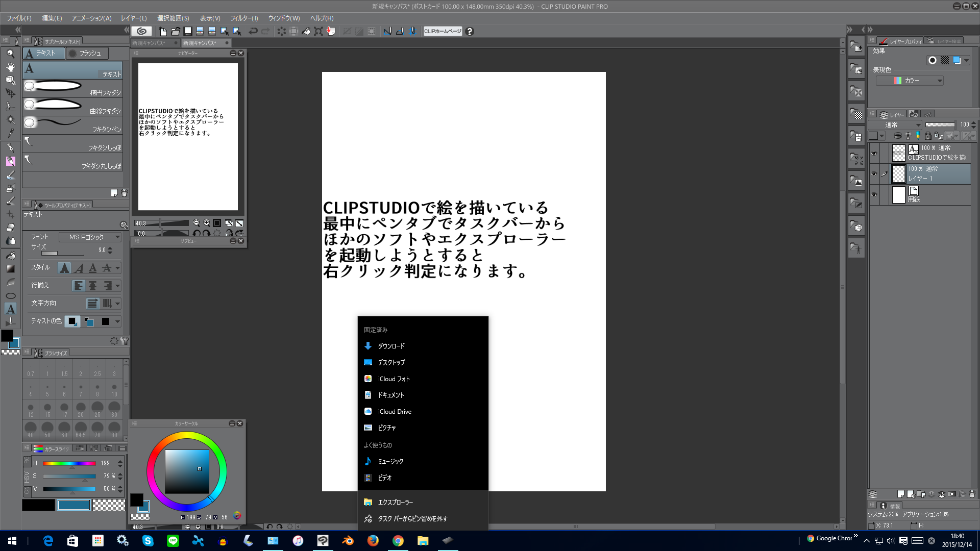The image size is (980, 551).
Task: Select エクスプローラー in the jump list
Action: [396, 502]
